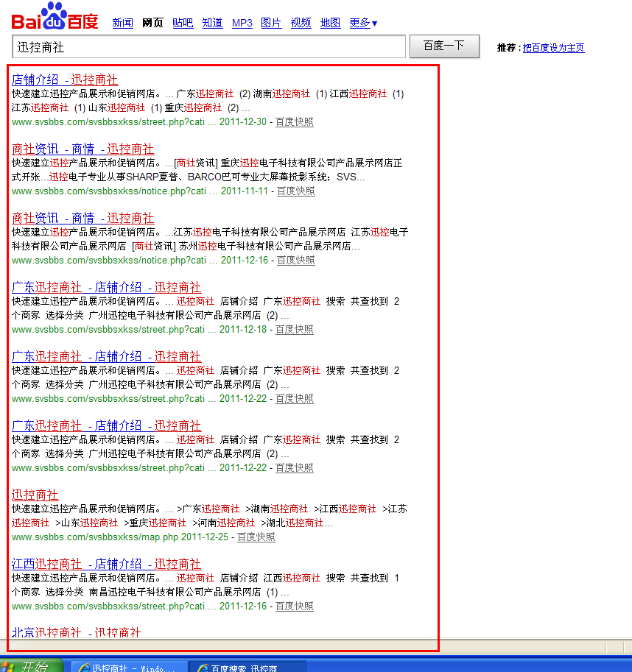Click the date text 2011-12-25
The width and height of the screenshot is (632, 672).
[x=205, y=537]
